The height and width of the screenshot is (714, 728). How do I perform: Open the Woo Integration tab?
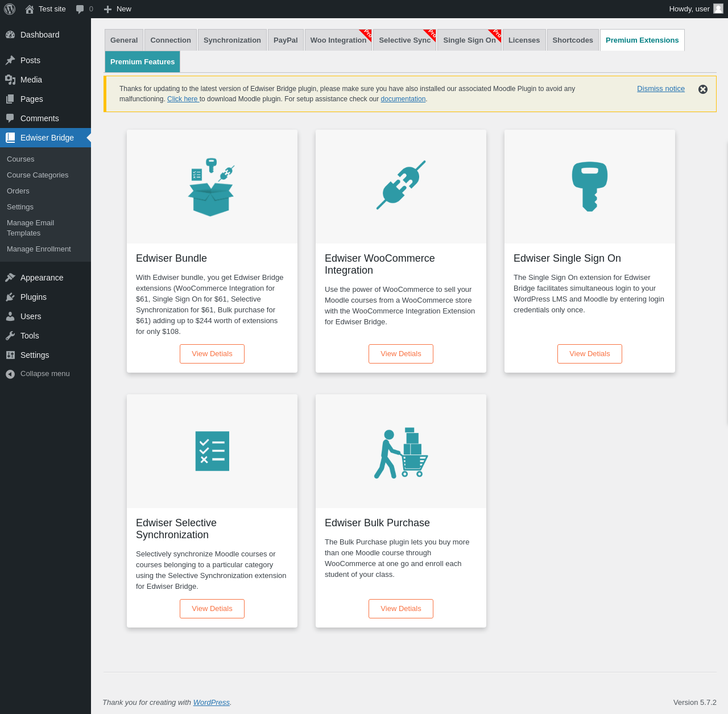[x=338, y=40]
